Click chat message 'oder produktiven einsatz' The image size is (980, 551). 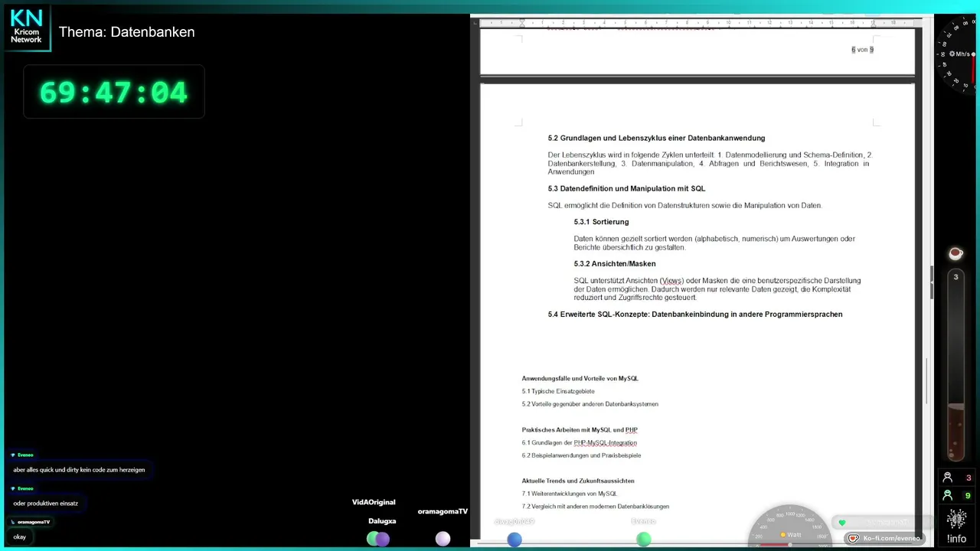point(46,504)
